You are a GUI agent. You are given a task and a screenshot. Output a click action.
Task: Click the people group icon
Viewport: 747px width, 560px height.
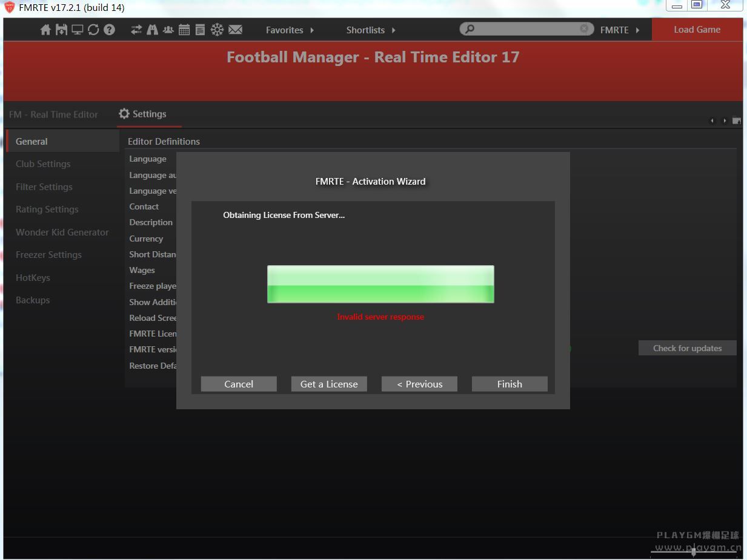coord(168,30)
